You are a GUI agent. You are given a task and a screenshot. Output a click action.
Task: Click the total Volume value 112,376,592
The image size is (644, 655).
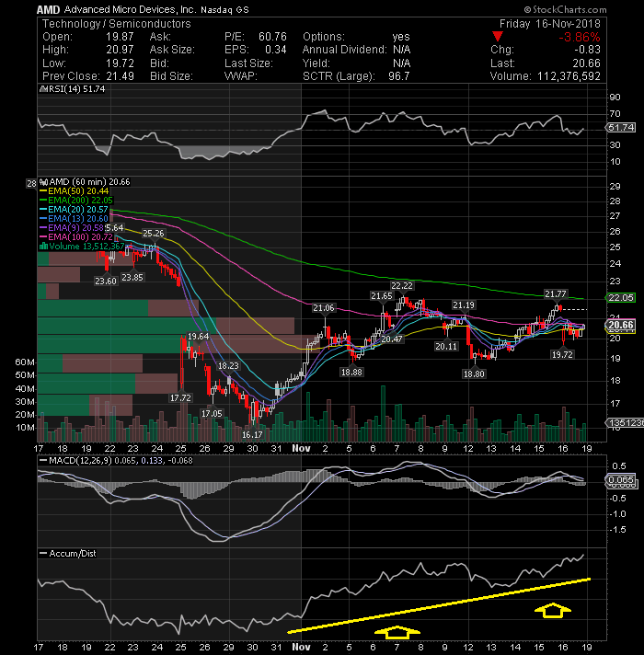(x=569, y=76)
